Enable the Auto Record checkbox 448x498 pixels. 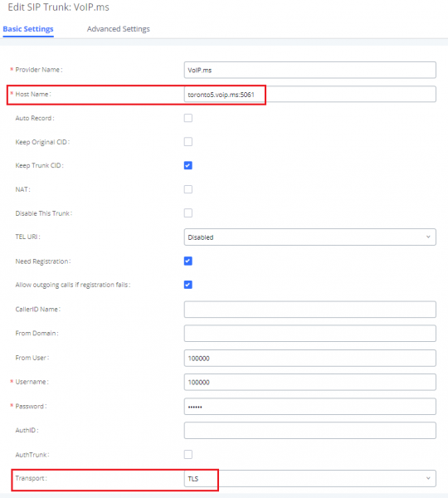coord(188,118)
